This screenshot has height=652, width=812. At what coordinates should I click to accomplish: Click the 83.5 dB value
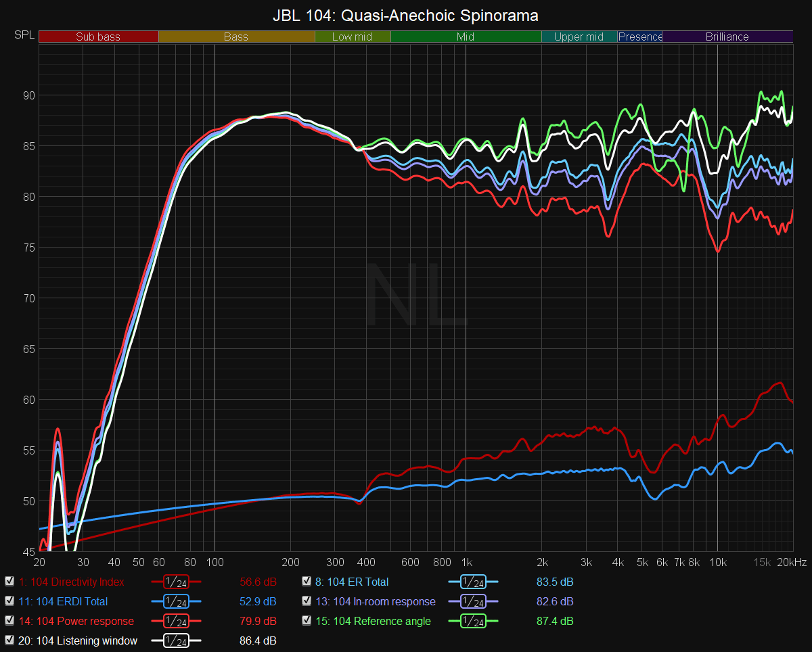pyautogui.click(x=555, y=582)
